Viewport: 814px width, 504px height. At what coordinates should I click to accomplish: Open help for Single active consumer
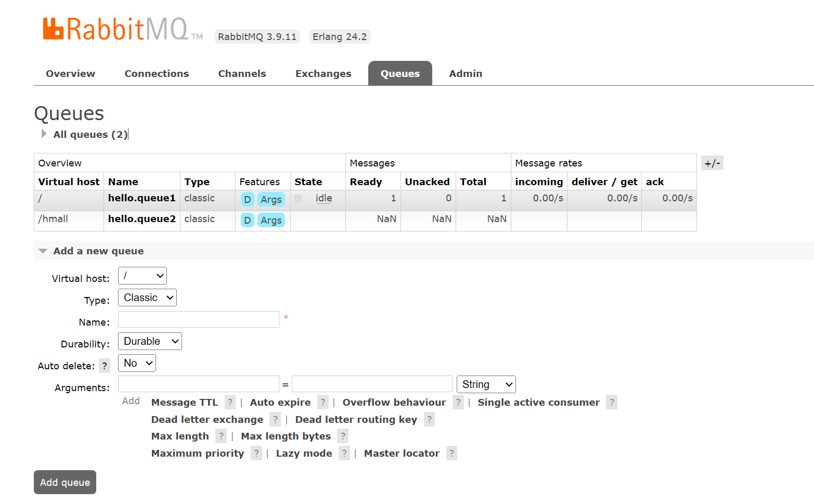pos(612,402)
